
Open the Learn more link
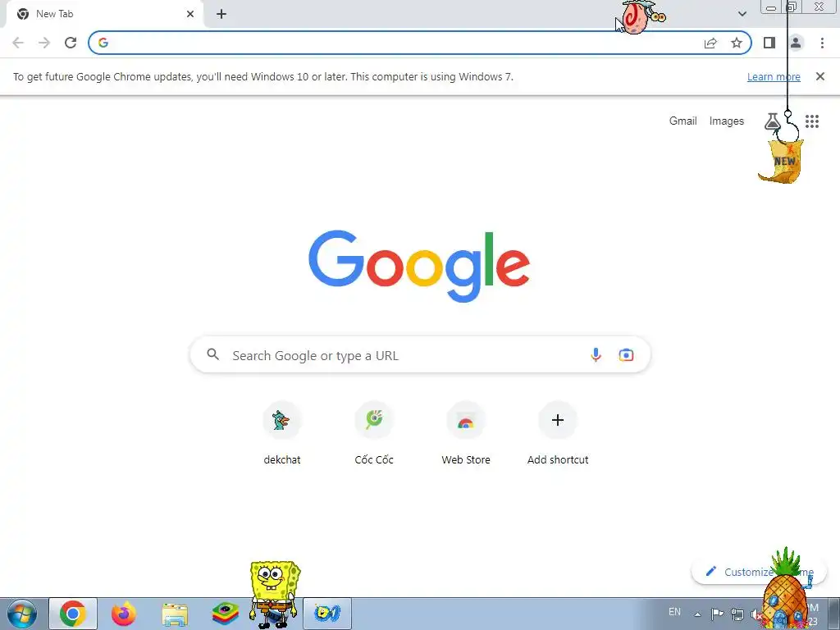tap(774, 76)
